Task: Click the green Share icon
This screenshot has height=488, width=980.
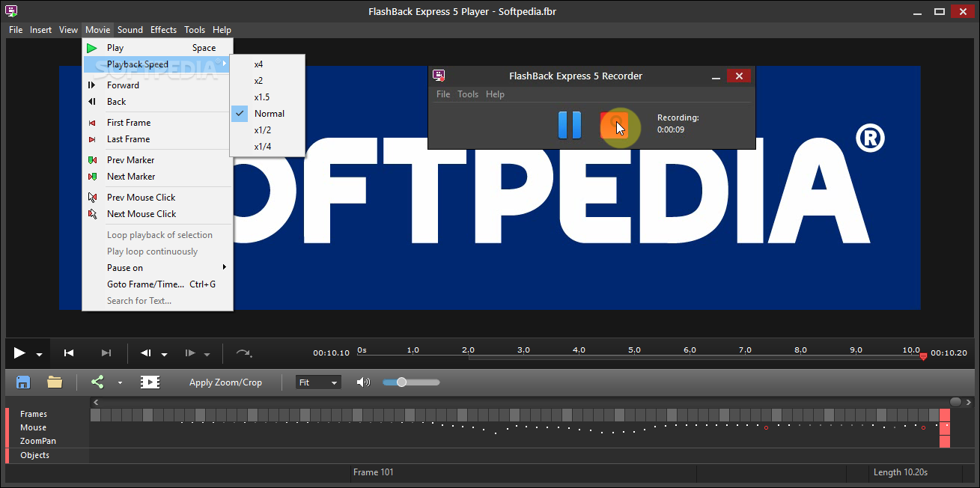Action: pos(97,382)
